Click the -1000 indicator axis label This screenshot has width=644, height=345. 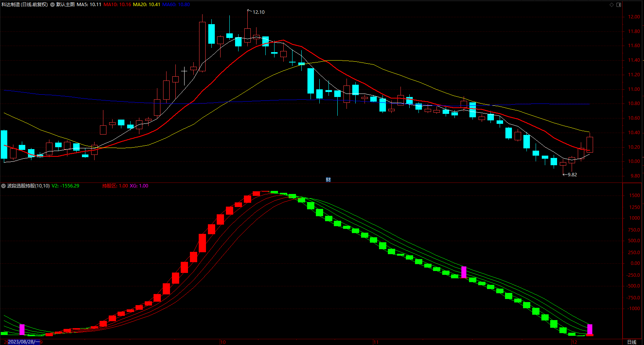(633, 309)
